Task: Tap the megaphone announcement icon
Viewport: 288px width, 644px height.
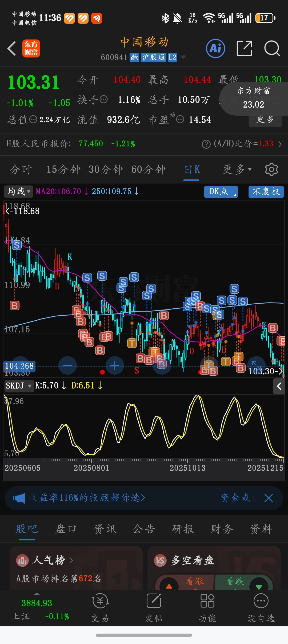Action: (x=19, y=498)
